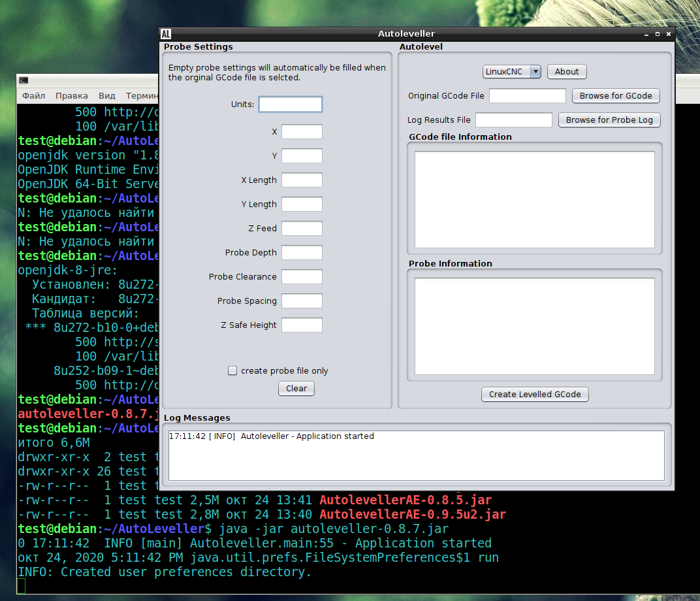
Task: Maximize the Autoleveller window
Action: [657, 34]
